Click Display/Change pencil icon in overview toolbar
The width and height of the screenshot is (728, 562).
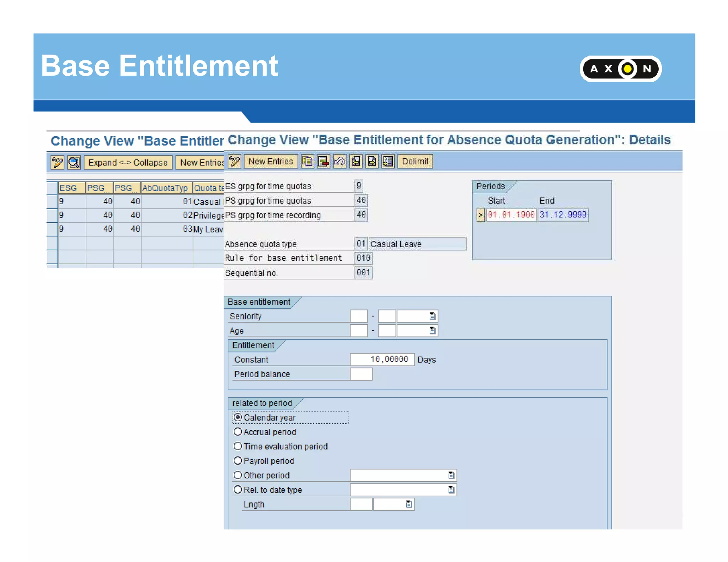[57, 162]
